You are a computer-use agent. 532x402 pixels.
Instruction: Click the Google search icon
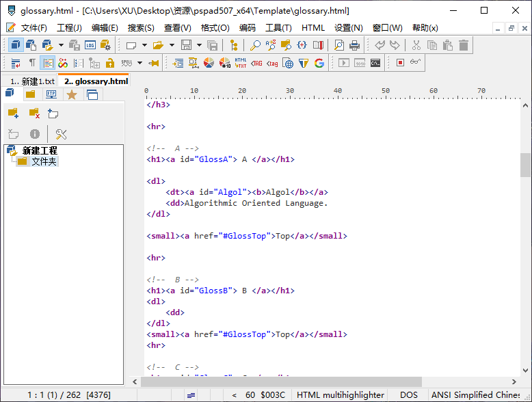click(x=319, y=63)
